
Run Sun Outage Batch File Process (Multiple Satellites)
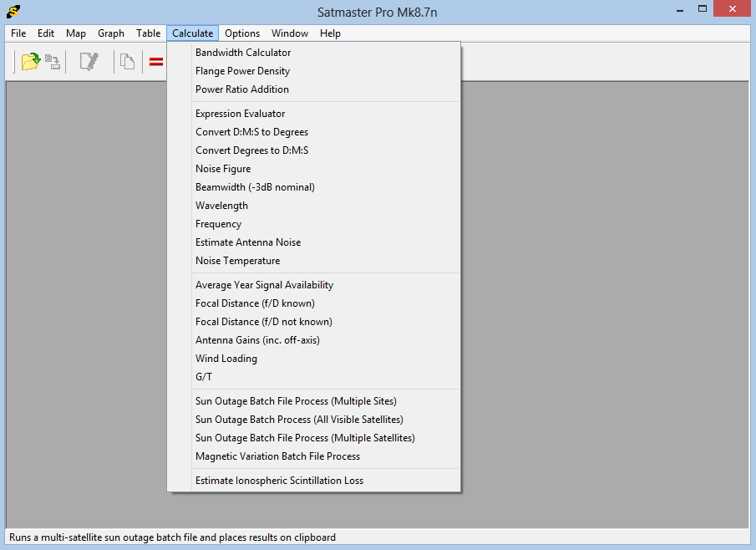pyautogui.click(x=314, y=438)
